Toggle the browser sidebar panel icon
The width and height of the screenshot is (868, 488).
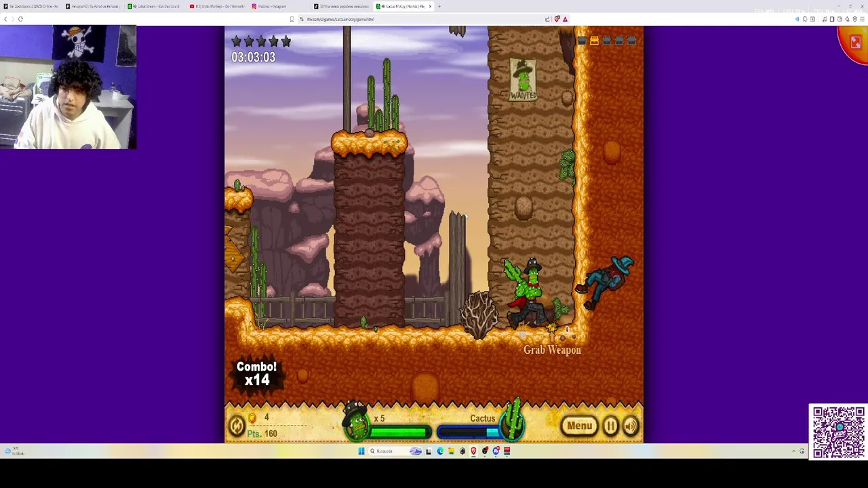832,19
